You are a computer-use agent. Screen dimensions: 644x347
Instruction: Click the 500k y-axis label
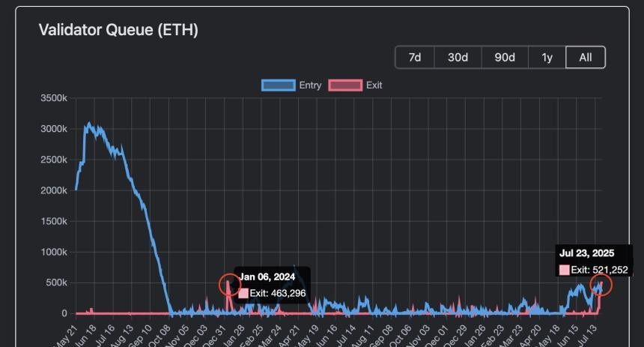coord(57,283)
